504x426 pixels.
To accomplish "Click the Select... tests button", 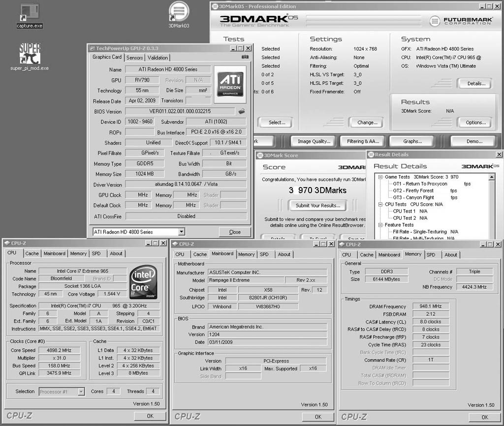I will [277, 122].
